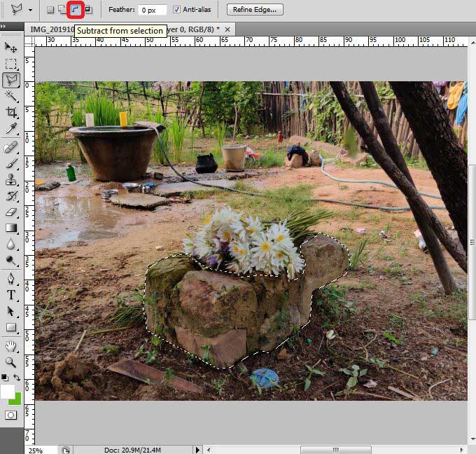Click the Doc: 20.9M/21.4M status text
476x454 pixels.
tap(132, 450)
